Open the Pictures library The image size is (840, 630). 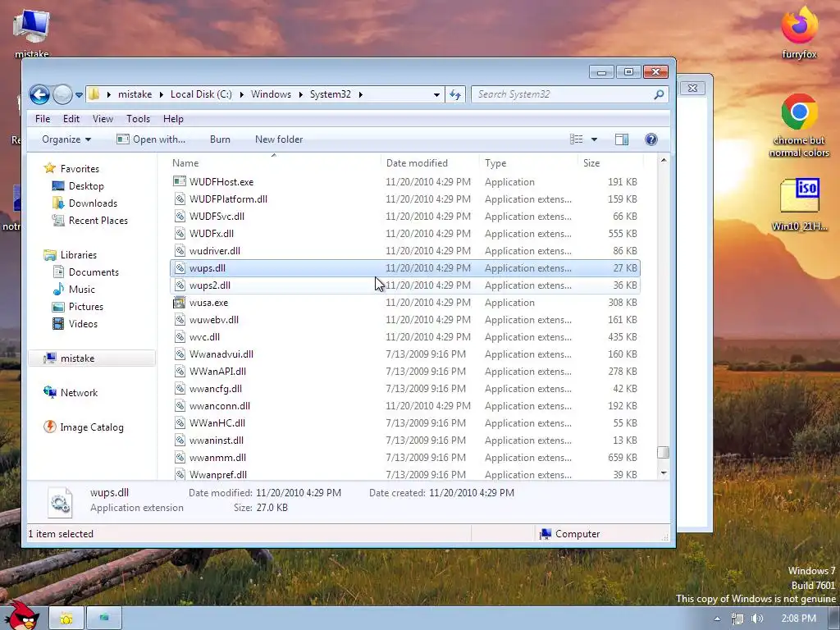pos(85,307)
